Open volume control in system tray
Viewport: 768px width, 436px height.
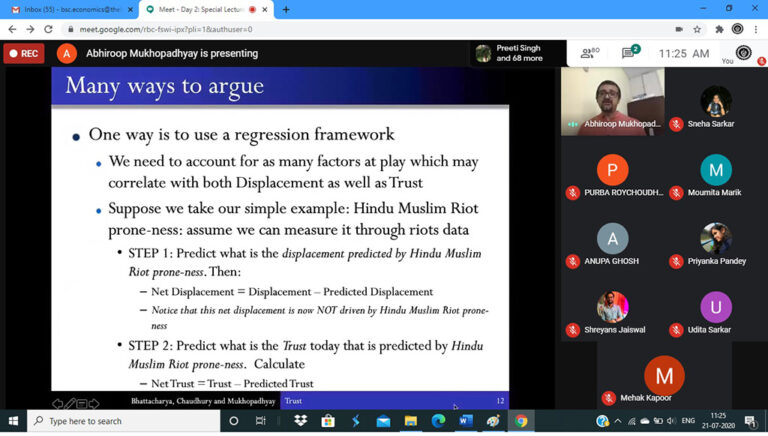(x=671, y=421)
